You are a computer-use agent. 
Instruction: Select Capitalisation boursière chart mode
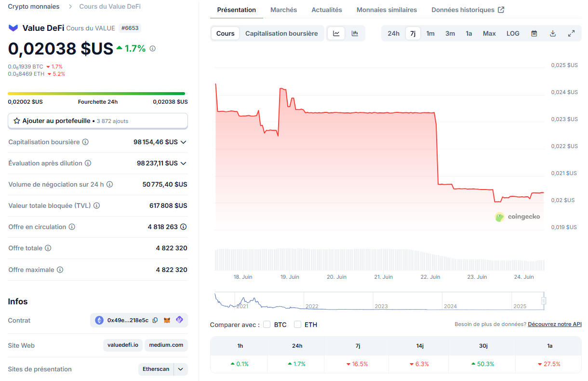(x=281, y=33)
